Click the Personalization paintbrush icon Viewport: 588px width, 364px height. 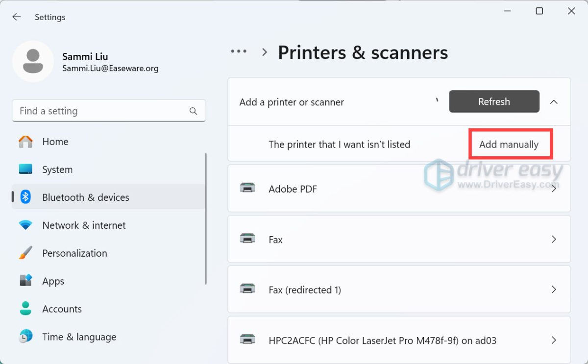tap(25, 253)
